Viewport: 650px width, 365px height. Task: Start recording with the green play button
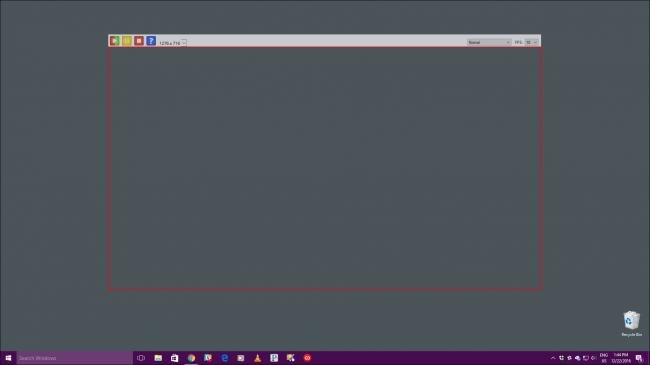pyautogui.click(x=114, y=41)
